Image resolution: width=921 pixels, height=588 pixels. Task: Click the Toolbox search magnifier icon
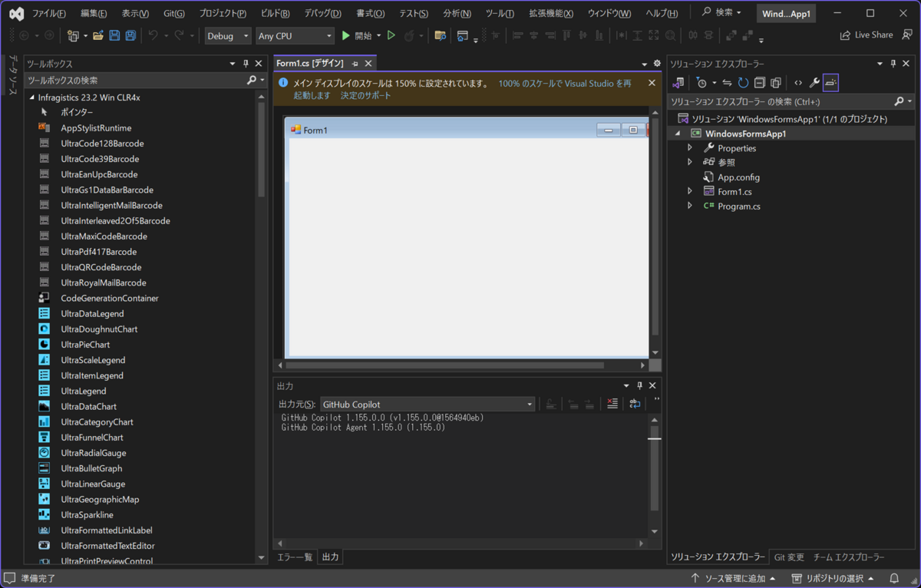click(251, 80)
